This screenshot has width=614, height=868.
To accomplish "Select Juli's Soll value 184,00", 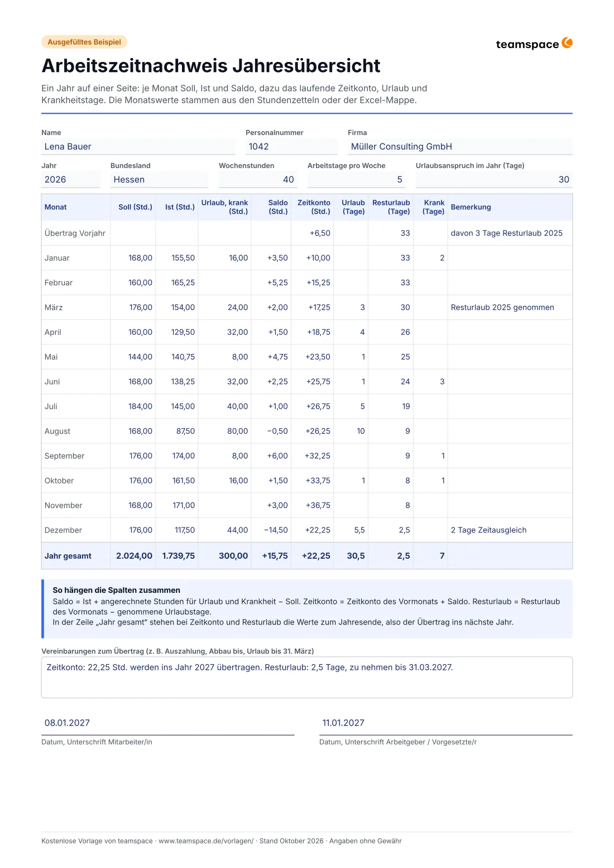I will tap(140, 406).
